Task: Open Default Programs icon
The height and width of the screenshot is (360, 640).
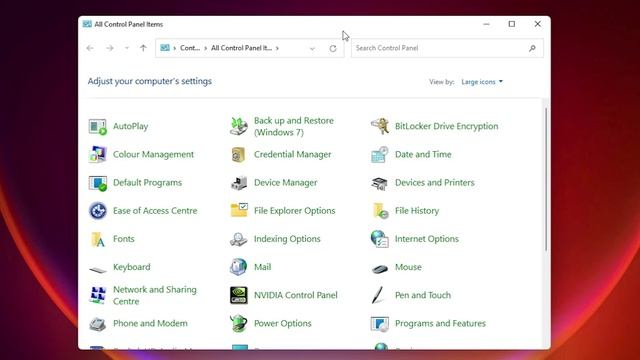Action: point(98,183)
